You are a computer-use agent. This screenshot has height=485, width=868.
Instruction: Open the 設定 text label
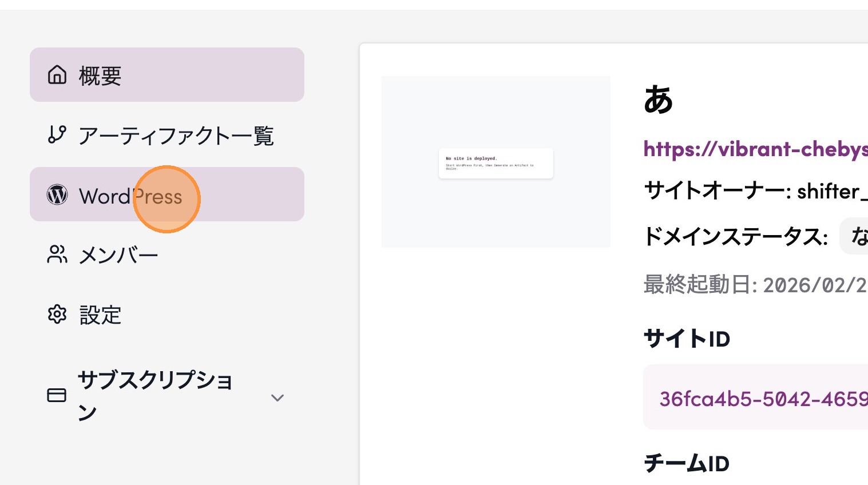point(100,315)
